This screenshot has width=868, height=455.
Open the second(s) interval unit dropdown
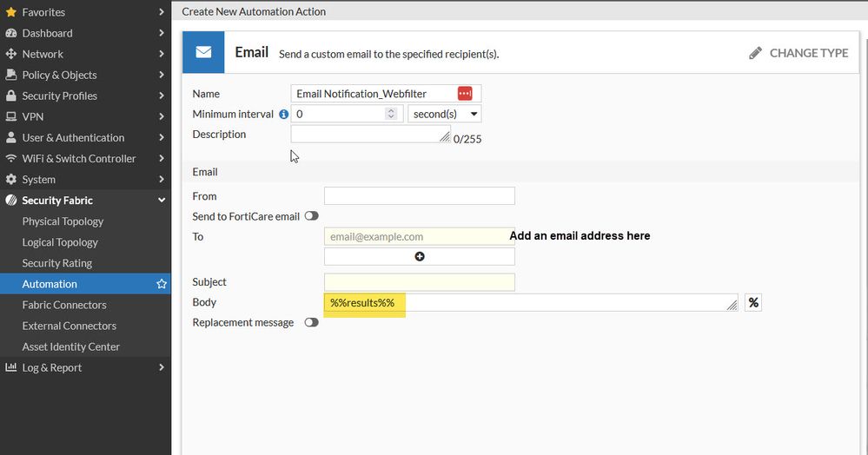[x=444, y=114]
